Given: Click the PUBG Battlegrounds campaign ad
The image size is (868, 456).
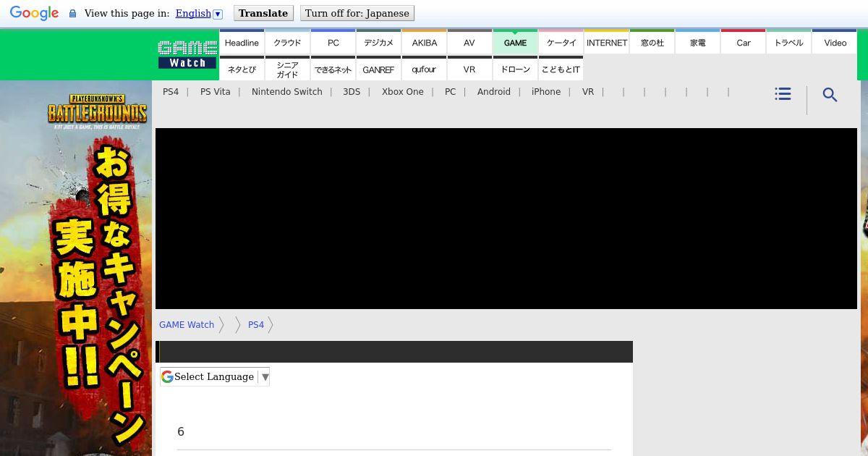Looking at the screenshot, I should (76, 268).
